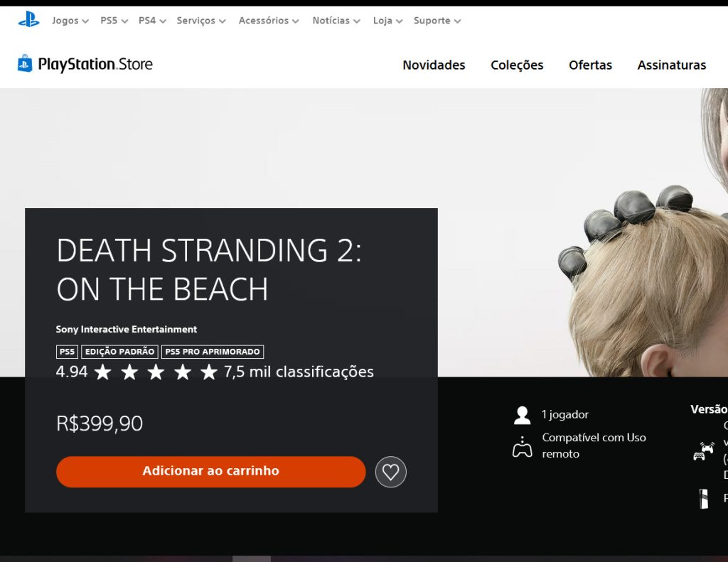Click the 7,5 mil classificações link
Viewport: 728px width, 562px height.
click(x=299, y=372)
